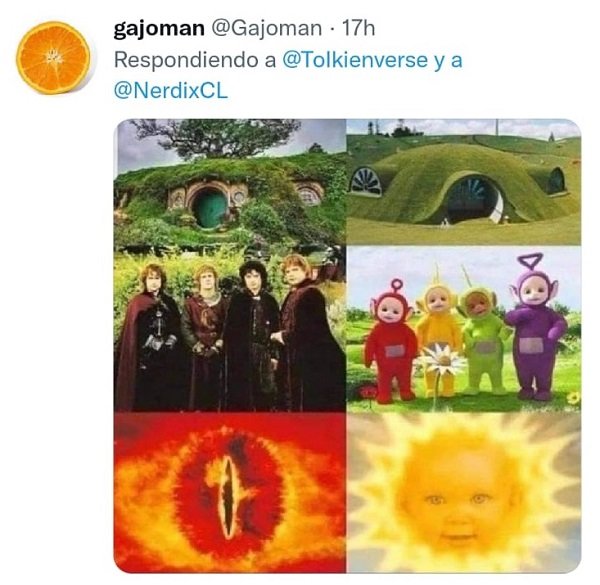This screenshot has height=585, width=600.
Task: Open the orange slice profile avatar
Action: (x=53, y=58)
